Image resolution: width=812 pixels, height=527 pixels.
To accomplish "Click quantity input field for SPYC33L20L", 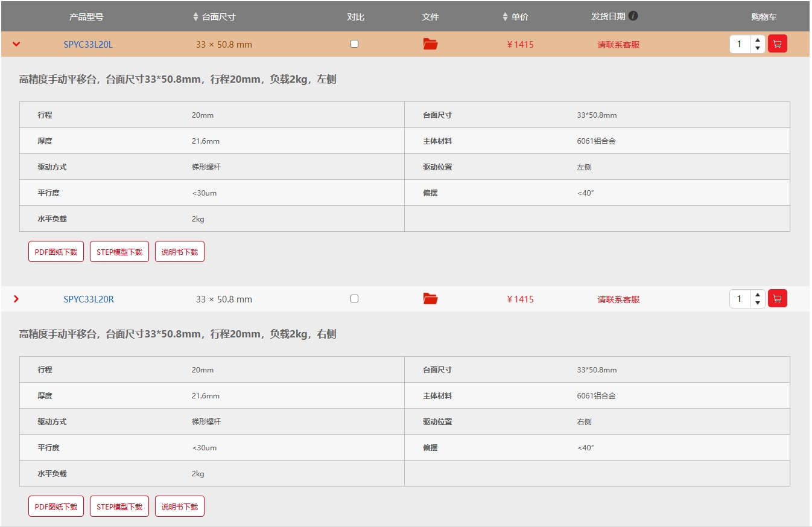I will [x=740, y=44].
